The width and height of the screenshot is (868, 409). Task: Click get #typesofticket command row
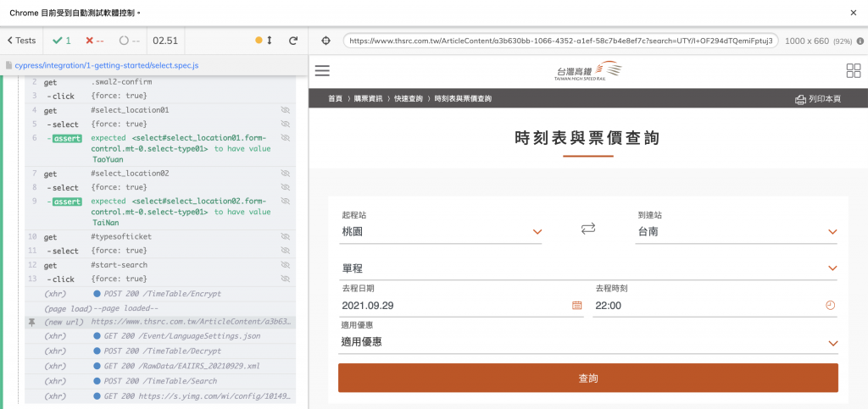(160, 236)
